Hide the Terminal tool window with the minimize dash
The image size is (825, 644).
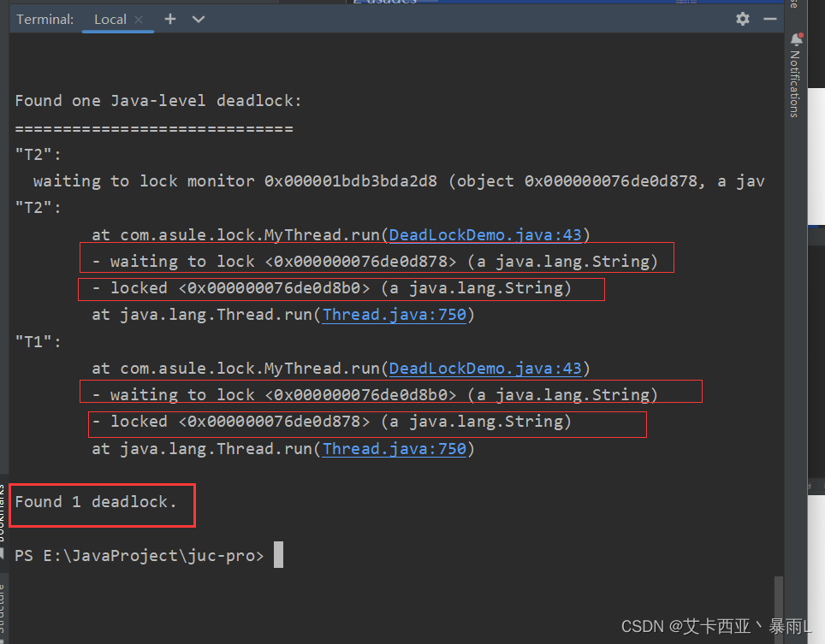[x=769, y=20]
